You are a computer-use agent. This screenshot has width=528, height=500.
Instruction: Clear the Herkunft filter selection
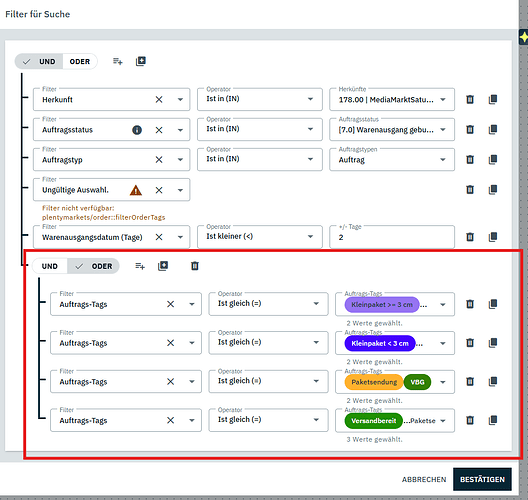coord(159,99)
